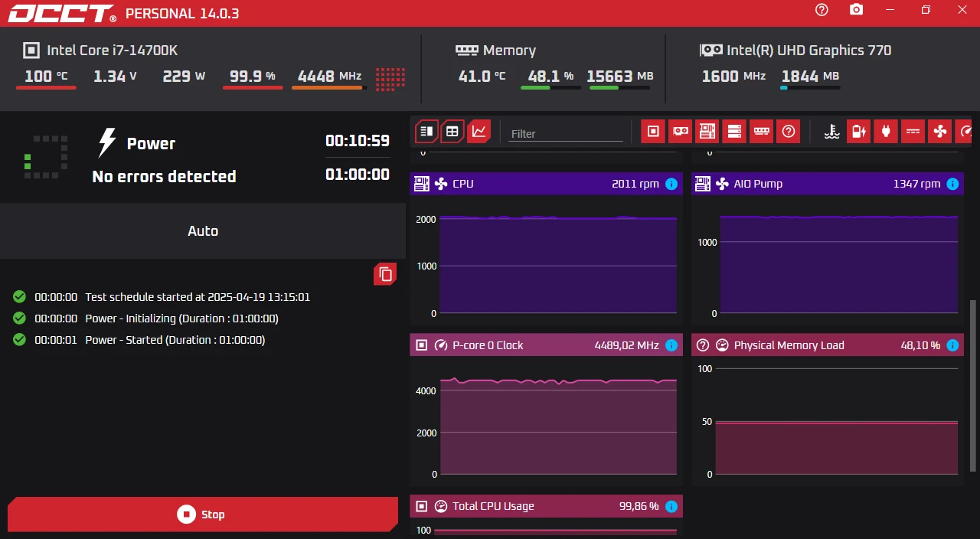
Task: Toggle the power plug sensor type filter
Action: [x=885, y=131]
